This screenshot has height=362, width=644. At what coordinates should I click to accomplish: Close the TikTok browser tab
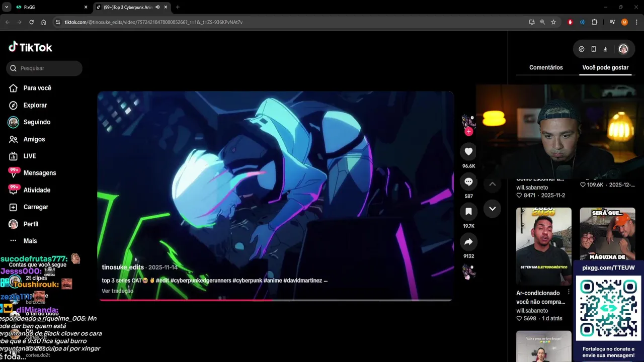(166, 7)
